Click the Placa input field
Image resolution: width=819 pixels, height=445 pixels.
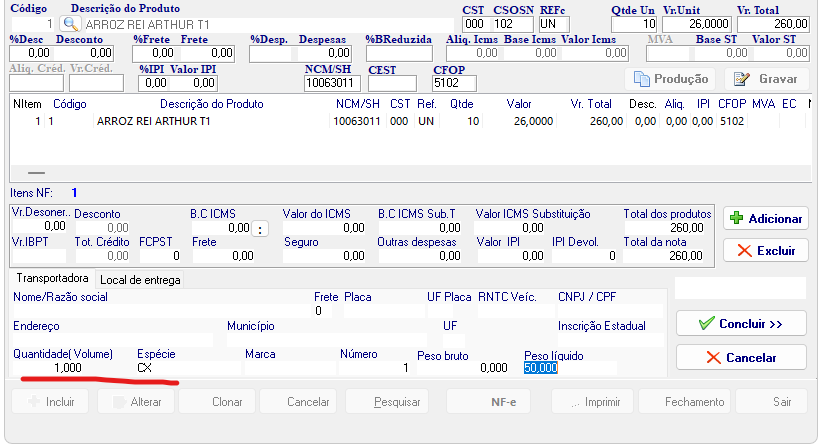click(384, 311)
